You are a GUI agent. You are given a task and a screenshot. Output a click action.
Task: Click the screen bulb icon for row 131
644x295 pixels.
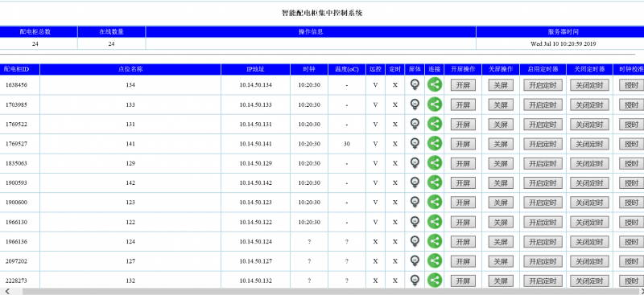pos(415,124)
